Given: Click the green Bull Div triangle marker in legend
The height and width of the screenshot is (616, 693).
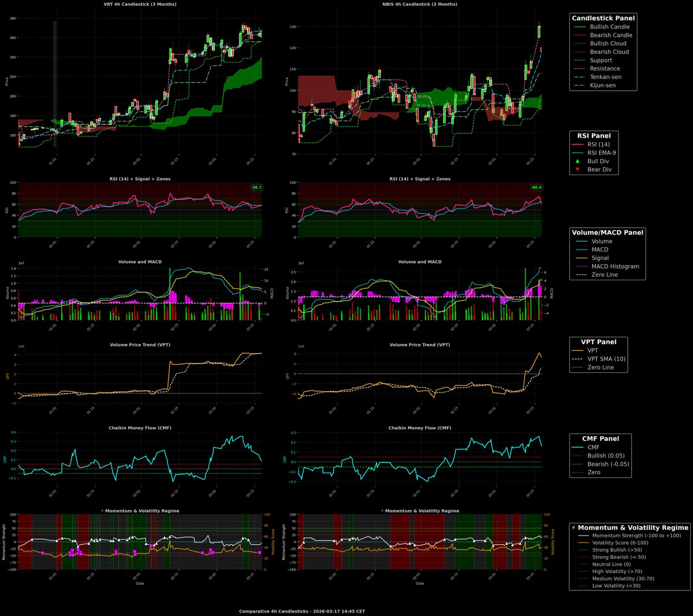Looking at the screenshot, I should click(577, 161).
